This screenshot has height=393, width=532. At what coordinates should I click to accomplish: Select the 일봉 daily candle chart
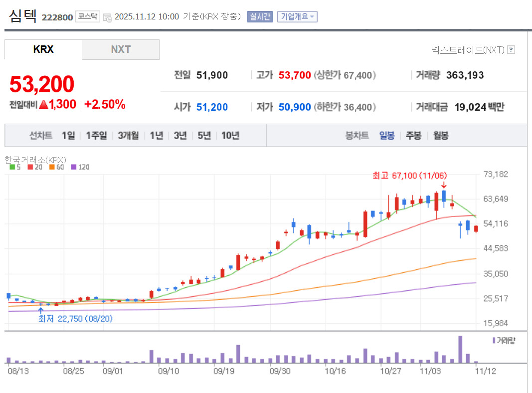pos(386,136)
